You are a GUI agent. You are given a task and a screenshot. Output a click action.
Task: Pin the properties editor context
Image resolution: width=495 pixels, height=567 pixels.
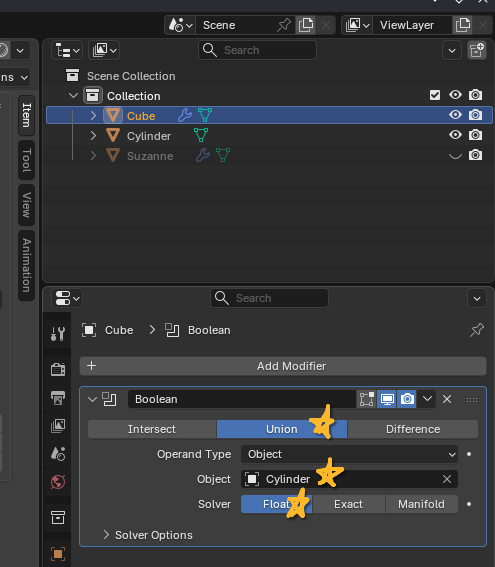[x=477, y=330]
